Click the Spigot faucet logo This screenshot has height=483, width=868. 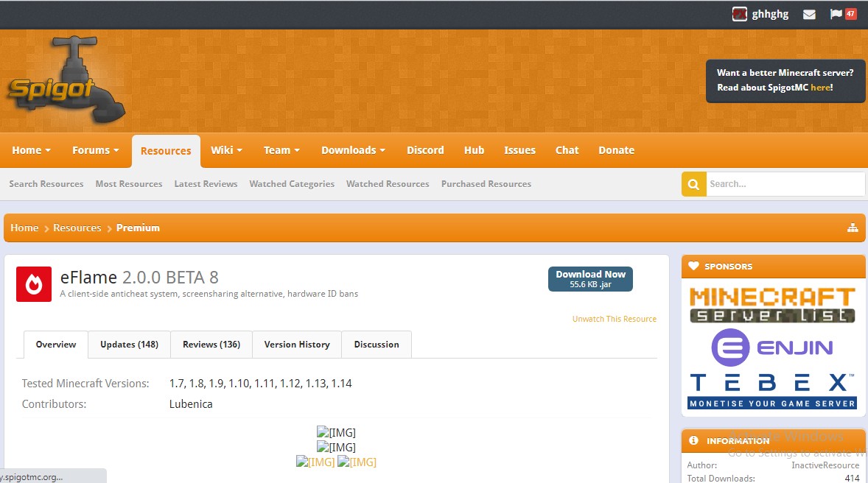click(66, 80)
